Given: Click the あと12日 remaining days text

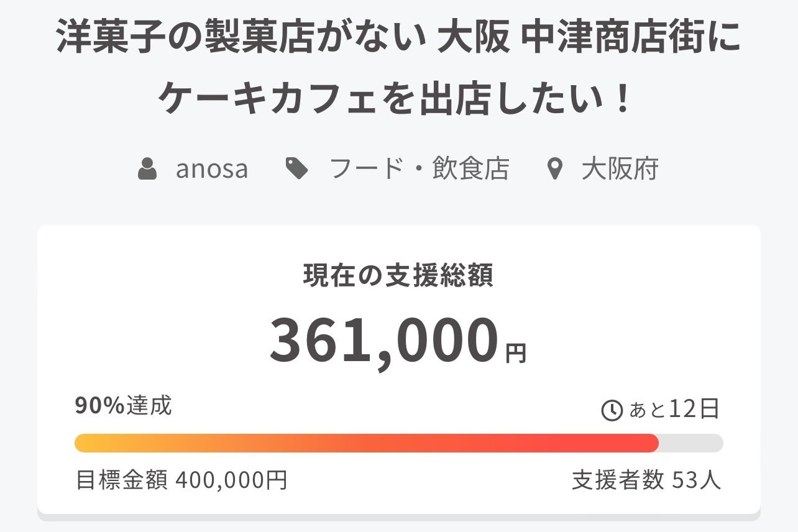Looking at the screenshot, I should point(674,410).
